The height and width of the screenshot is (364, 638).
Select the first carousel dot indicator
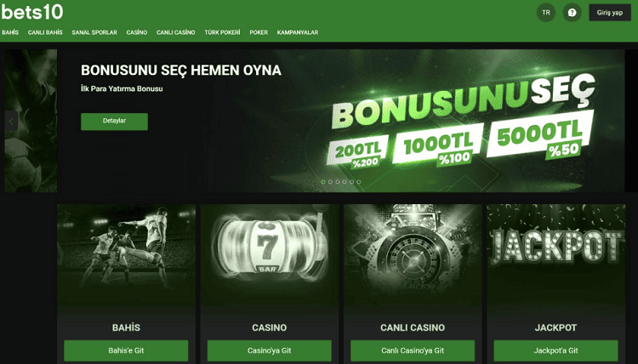[x=323, y=182]
